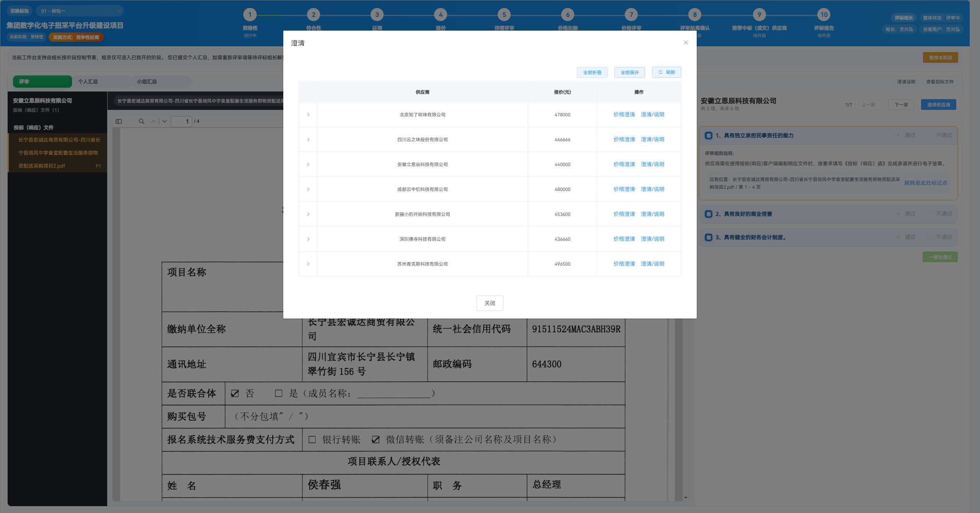Expand the 四川云之味股份有限公司 row
980x513 pixels.
pyautogui.click(x=308, y=139)
